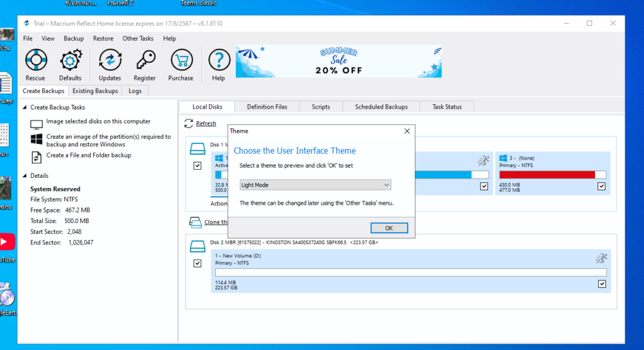Open Help question mark icon
644x350 pixels.
tap(218, 61)
